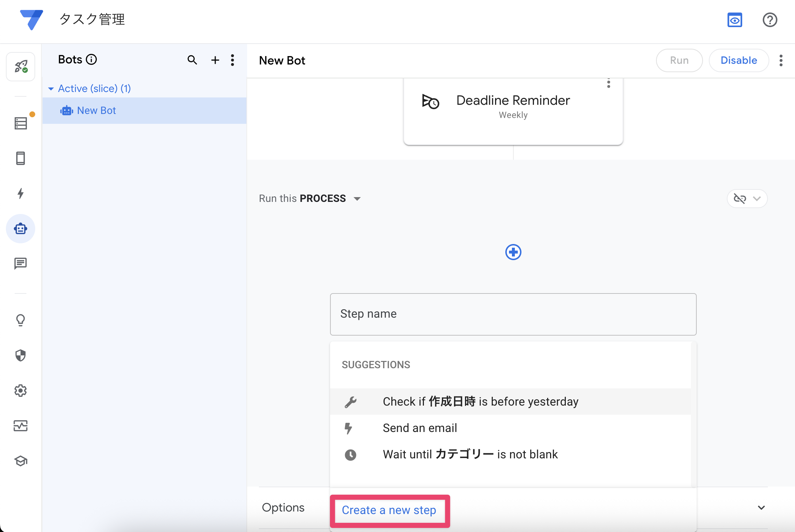Open the Security shield icon

(21, 355)
